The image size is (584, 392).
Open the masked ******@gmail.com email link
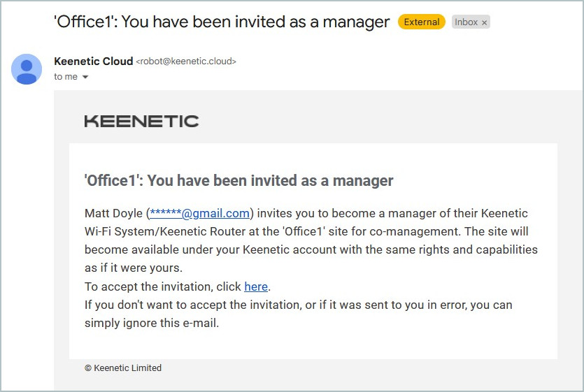pyautogui.click(x=199, y=213)
